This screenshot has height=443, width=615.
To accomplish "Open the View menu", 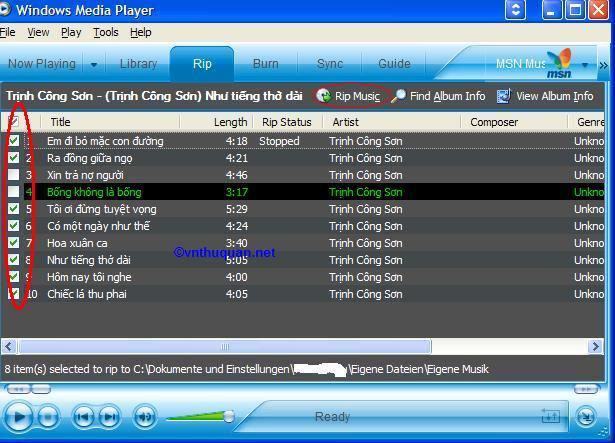I will 38,32.
